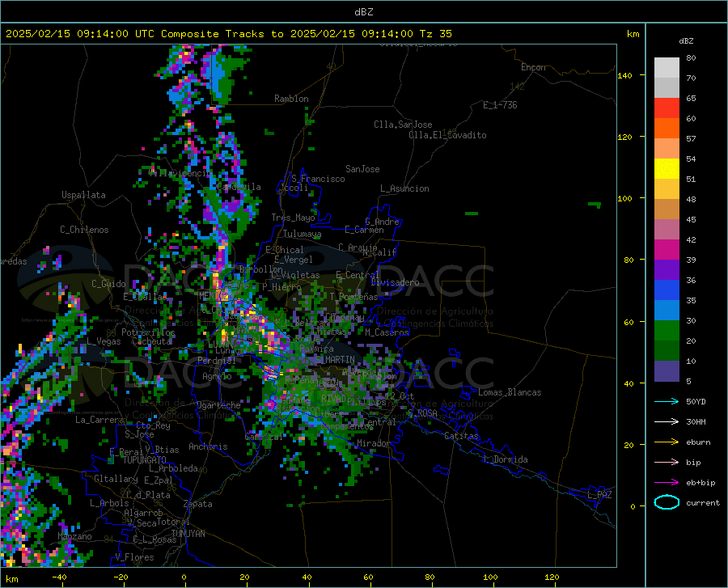Click the 'Clla.El_Cavadito' place label
The image size is (728, 588).
[447, 135]
